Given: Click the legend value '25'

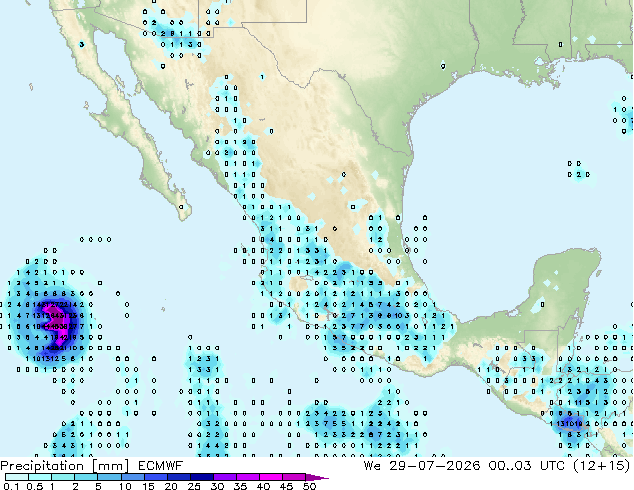Looking at the screenshot, I should [x=194, y=486].
